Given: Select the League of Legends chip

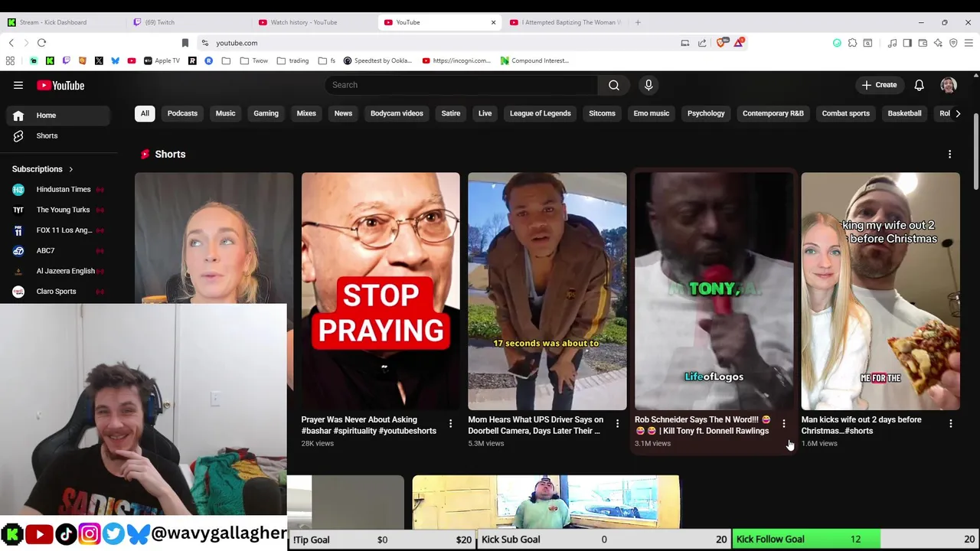Looking at the screenshot, I should tap(540, 113).
